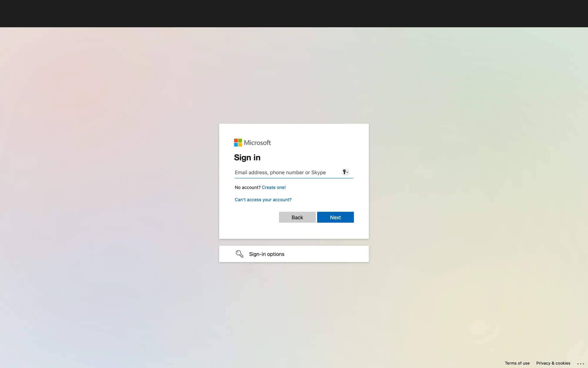Click the key icon beside Sign-in options
The height and width of the screenshot is (368, 588).
click(239, 254)
